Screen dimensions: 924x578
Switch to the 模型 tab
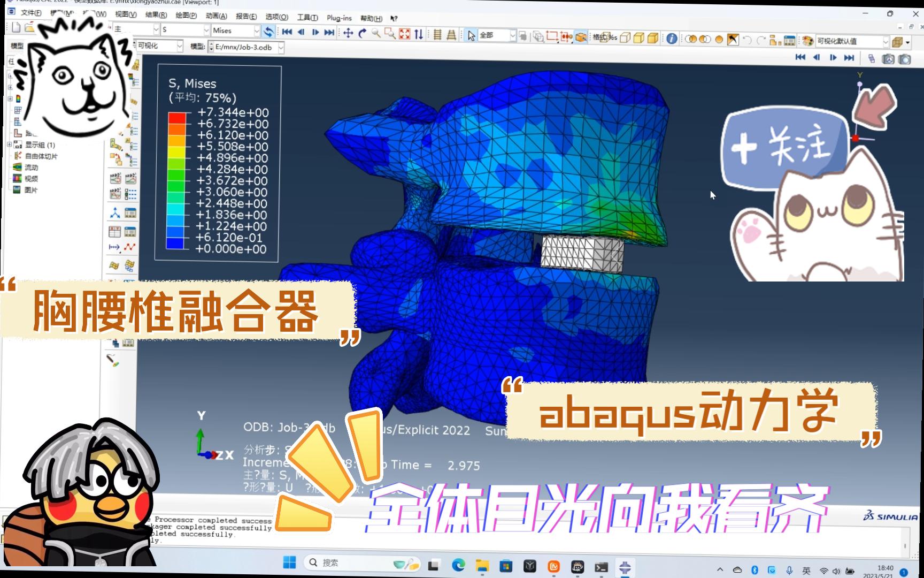click(17, 46)
